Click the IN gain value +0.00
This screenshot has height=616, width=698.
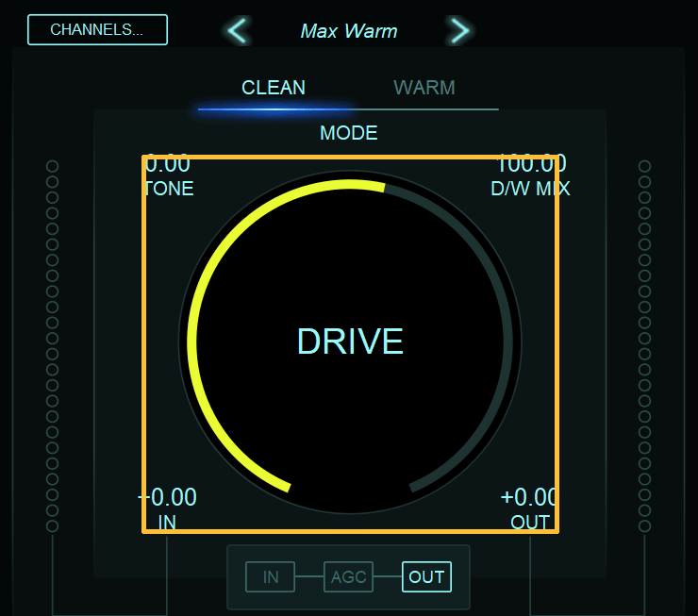(167, 497)
